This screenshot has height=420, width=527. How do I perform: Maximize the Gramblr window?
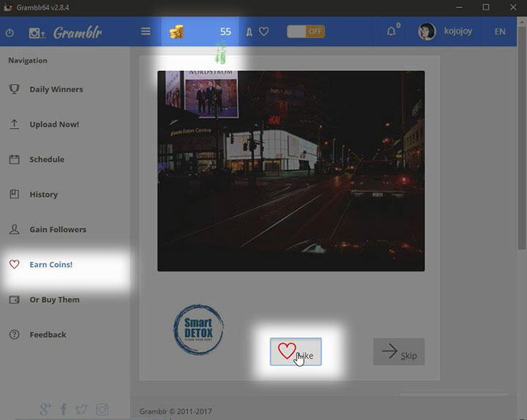click(x=486, y=7)
